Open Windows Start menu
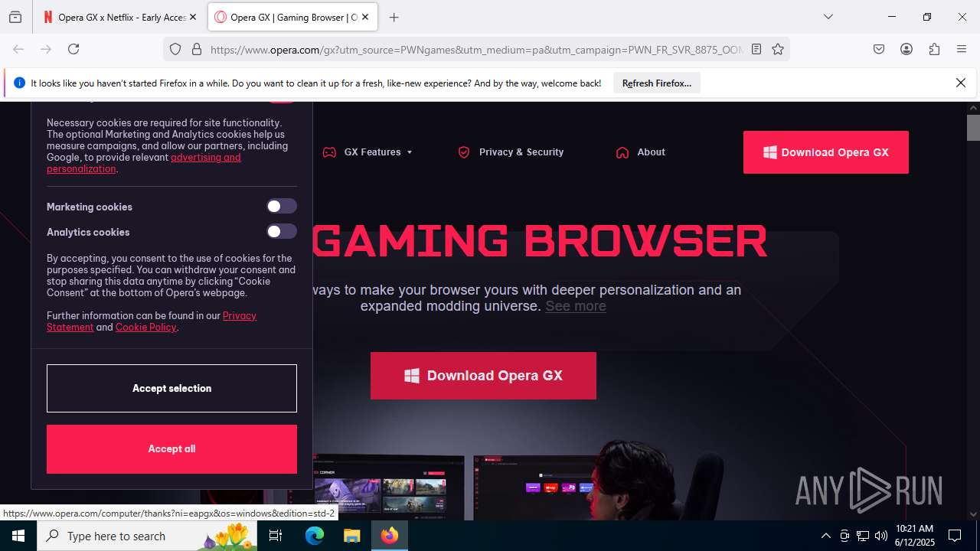The image size is (980, 551). point(18,536)
